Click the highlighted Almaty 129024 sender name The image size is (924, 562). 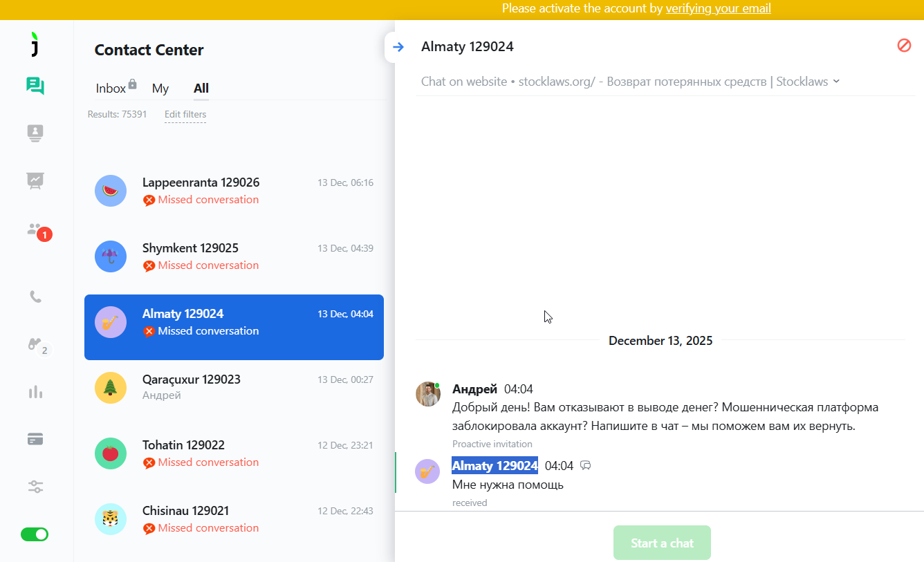click(x=495, y=465)
